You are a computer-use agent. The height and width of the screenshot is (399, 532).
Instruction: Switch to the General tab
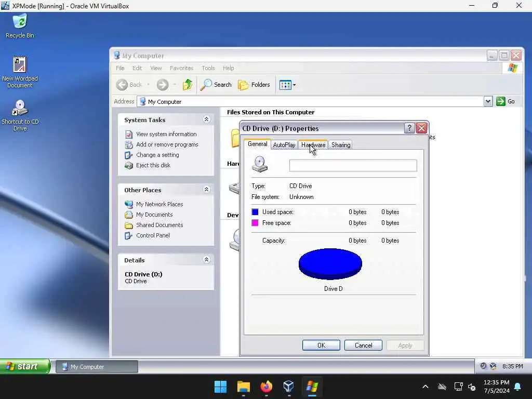(258, 144)
